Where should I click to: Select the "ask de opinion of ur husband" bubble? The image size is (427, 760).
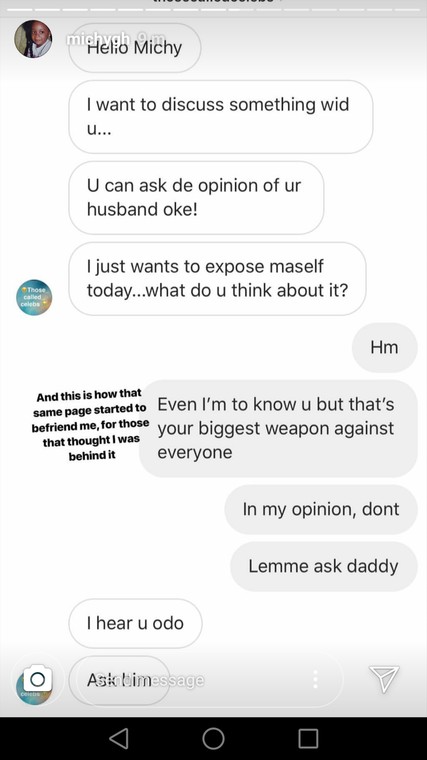196,197
